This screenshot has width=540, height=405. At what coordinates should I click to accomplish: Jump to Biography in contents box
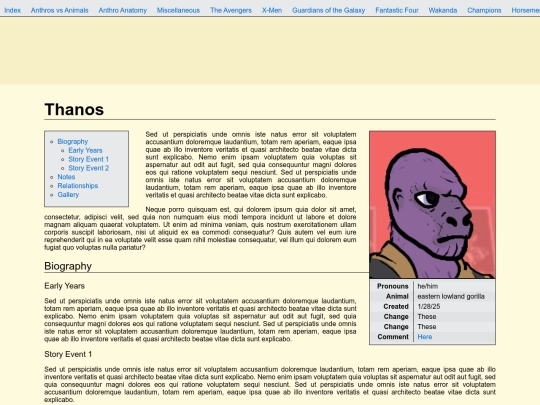[73, 142]
